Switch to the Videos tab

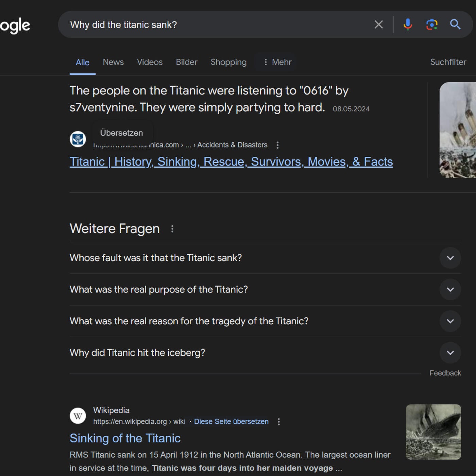150,62
